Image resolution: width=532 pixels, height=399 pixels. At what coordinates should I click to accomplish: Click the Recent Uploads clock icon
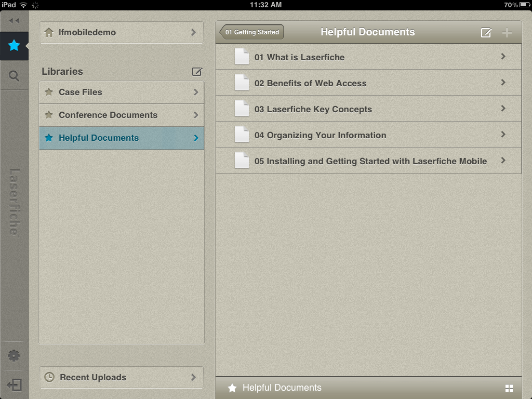pos(49,377)
